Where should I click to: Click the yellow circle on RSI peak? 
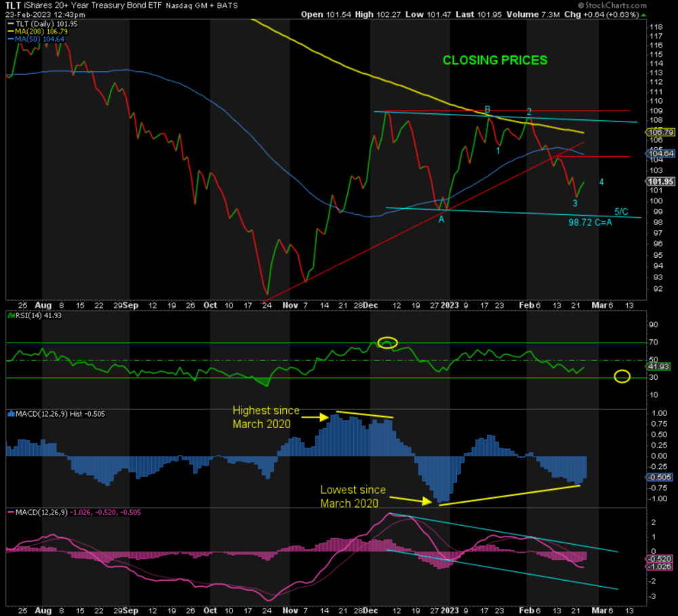tap(387, 342)
